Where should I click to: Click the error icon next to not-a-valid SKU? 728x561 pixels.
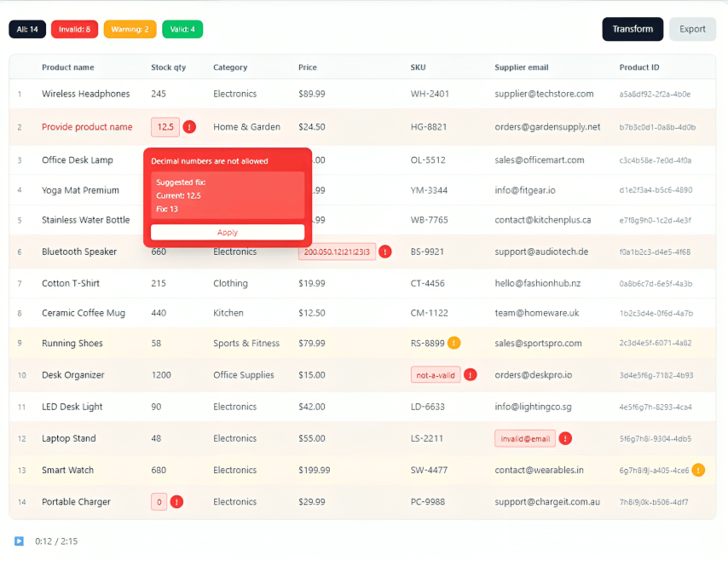(471, 375)
